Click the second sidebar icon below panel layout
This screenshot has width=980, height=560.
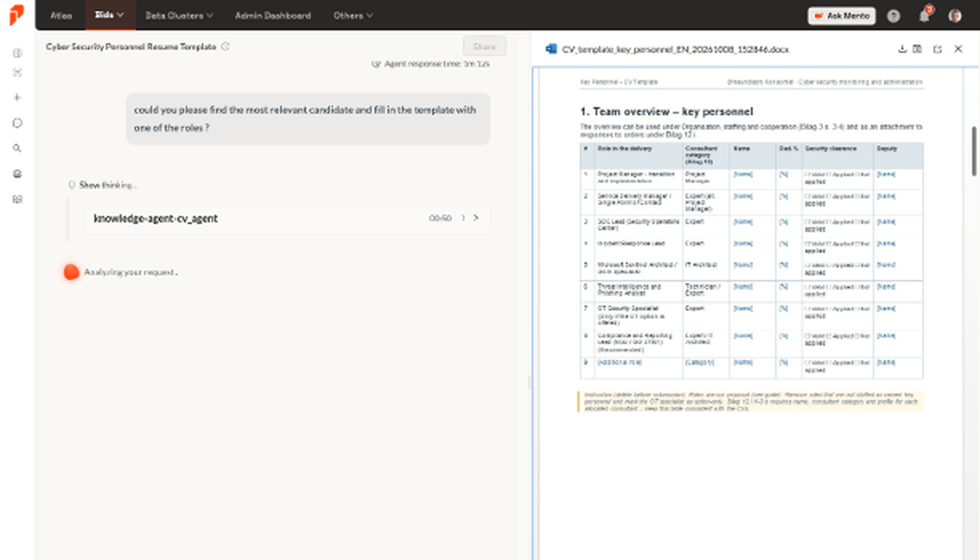(x=18, y=72)
